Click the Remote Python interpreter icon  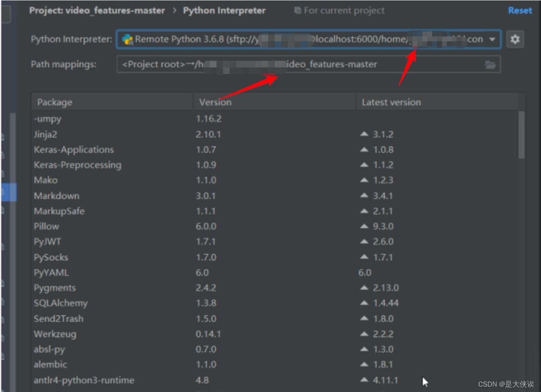[x=128, y=39]
